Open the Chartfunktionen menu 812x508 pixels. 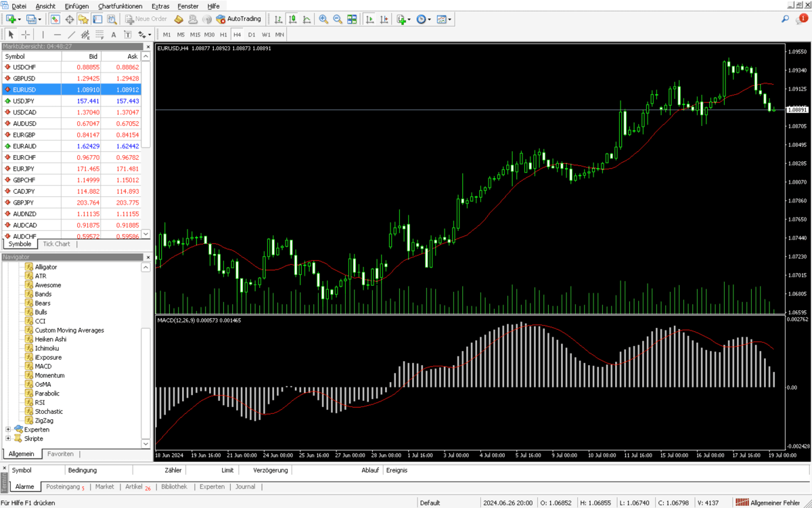[120, 6]
